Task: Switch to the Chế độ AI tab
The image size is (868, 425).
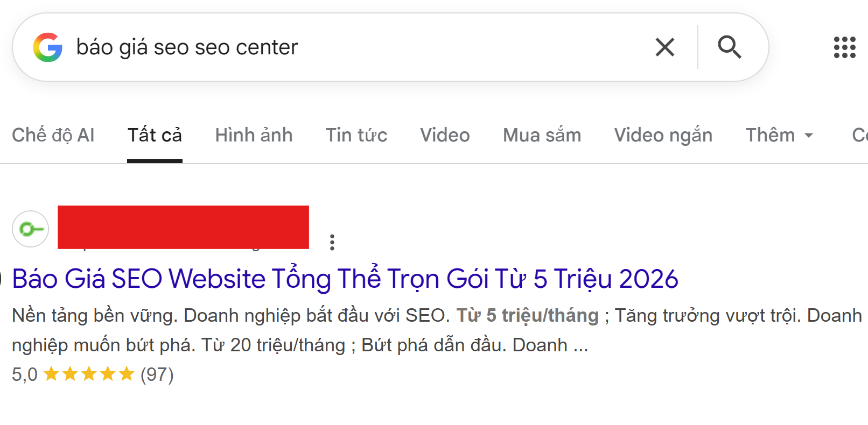Action: (53, 135)
